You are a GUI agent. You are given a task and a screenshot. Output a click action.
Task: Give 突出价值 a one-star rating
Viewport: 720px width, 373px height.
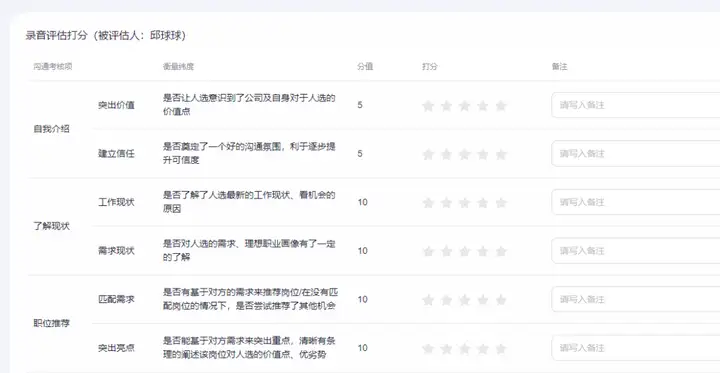pyautogui.click(x=428, y=106)
